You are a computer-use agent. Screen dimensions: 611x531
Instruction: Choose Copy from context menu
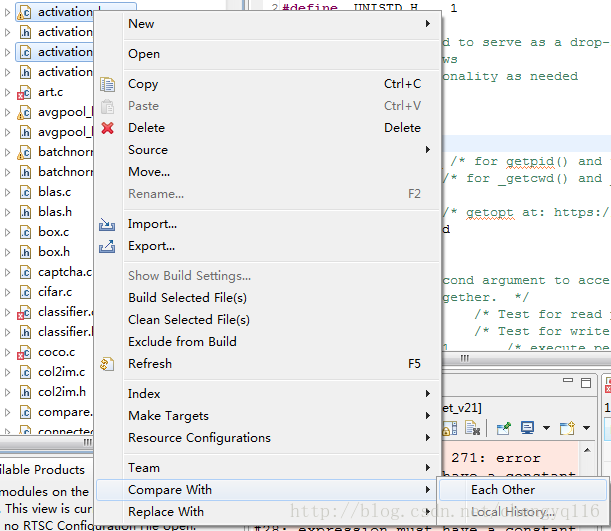click(x=269, y=84)
